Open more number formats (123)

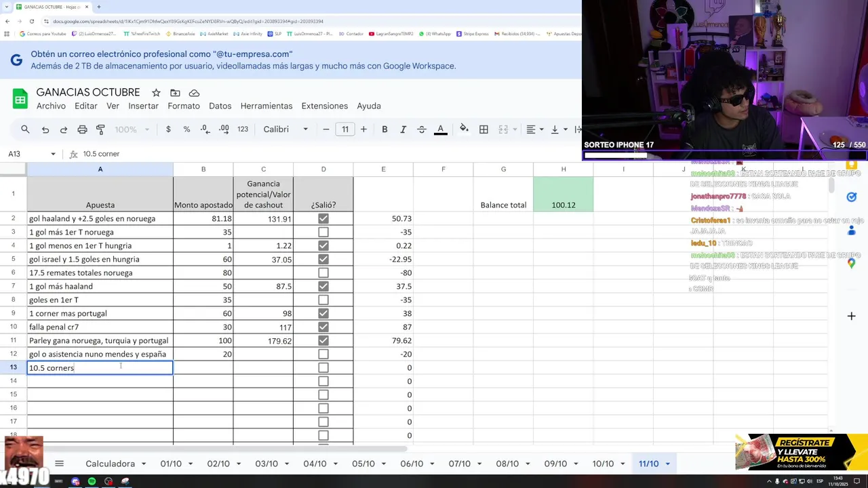243,129
